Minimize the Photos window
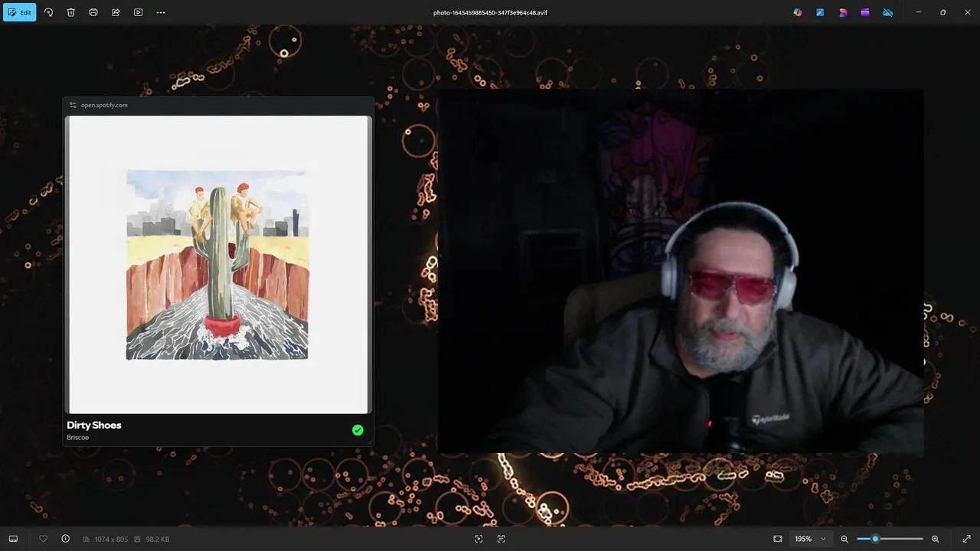The height and width of the screenshot is (551, 980). (x=919, y=12)
